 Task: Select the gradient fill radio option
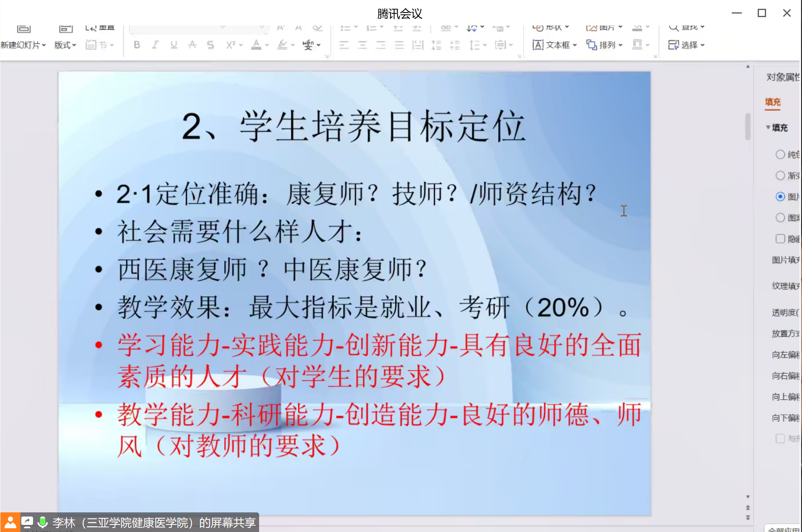pyautogui.click(x=780, y=175)
